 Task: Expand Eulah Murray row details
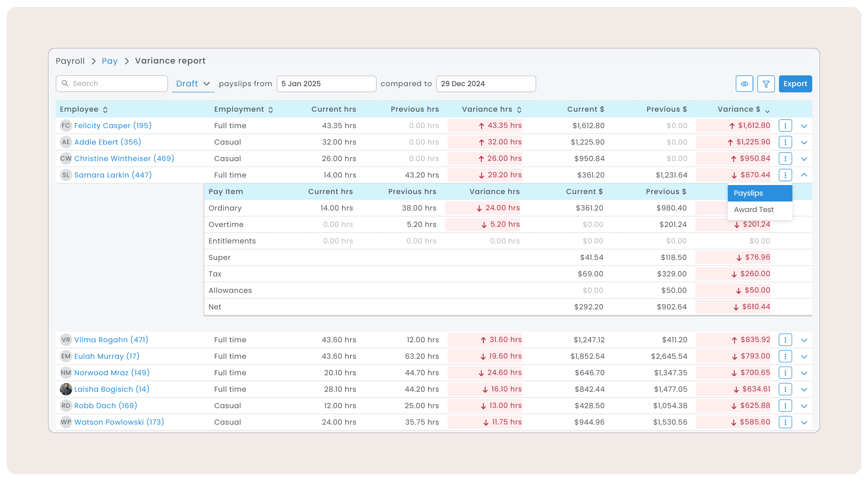coord(804,356)
